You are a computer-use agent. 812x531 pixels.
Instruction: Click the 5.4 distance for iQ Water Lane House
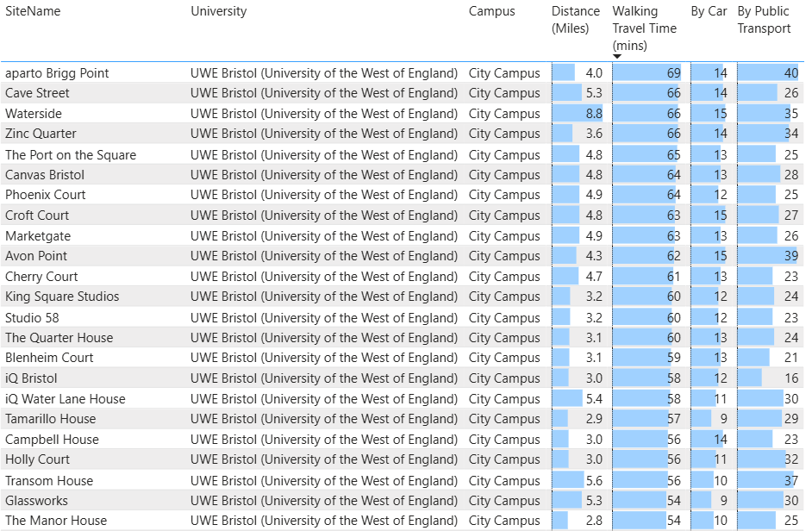point(594,399)
